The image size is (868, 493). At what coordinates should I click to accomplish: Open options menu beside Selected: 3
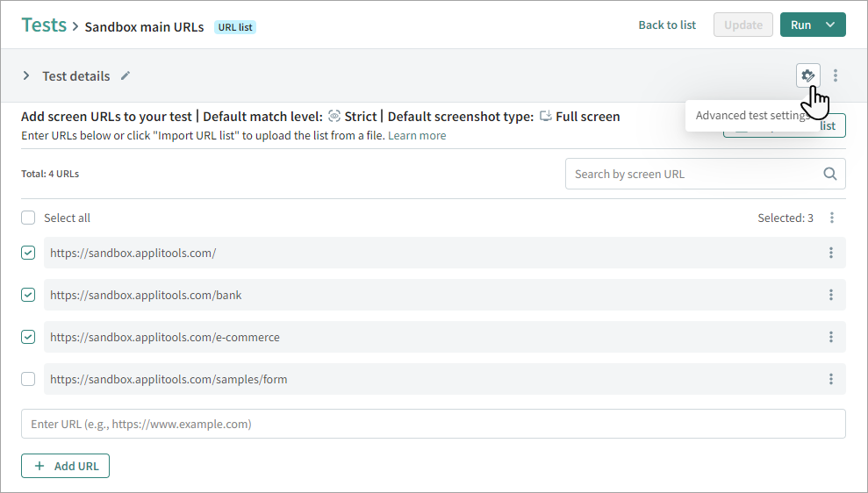click(x=832, y=218)
